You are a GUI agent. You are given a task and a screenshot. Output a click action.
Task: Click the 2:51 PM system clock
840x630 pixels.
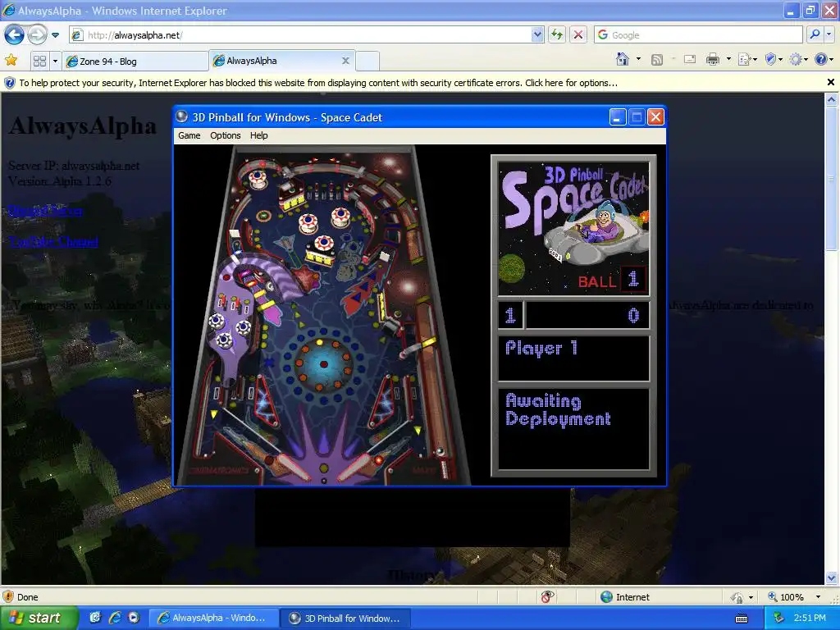(x=810, y=619)
